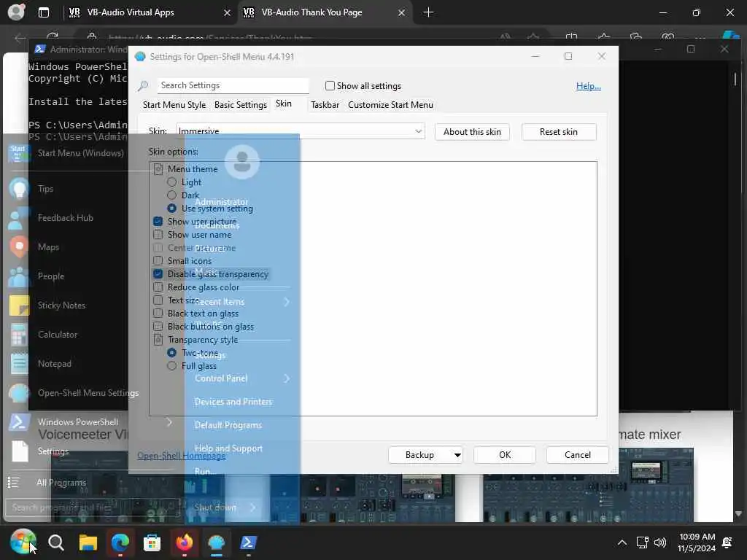This screenshot has height=560, width=747.
Task: Expand Shut down options arrow
Action: click(253, 507)
